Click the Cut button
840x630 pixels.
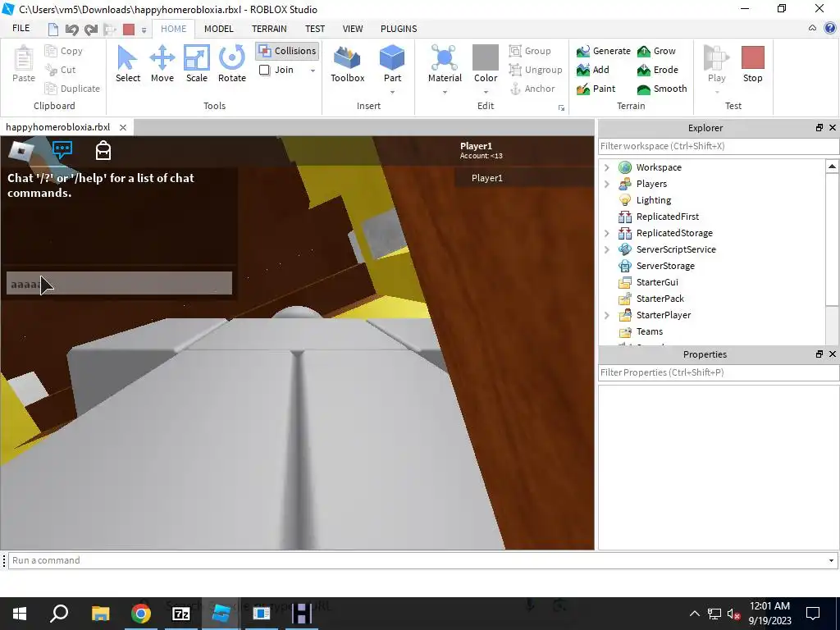pyautogui.click(x=60, y=70)
